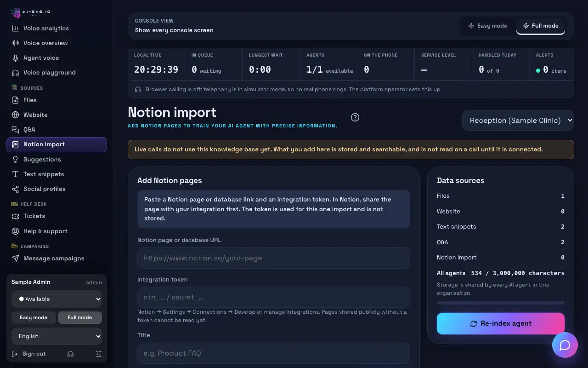Click the Files document icon
This screenshot has width=588, height=368.
click(15, 100)
